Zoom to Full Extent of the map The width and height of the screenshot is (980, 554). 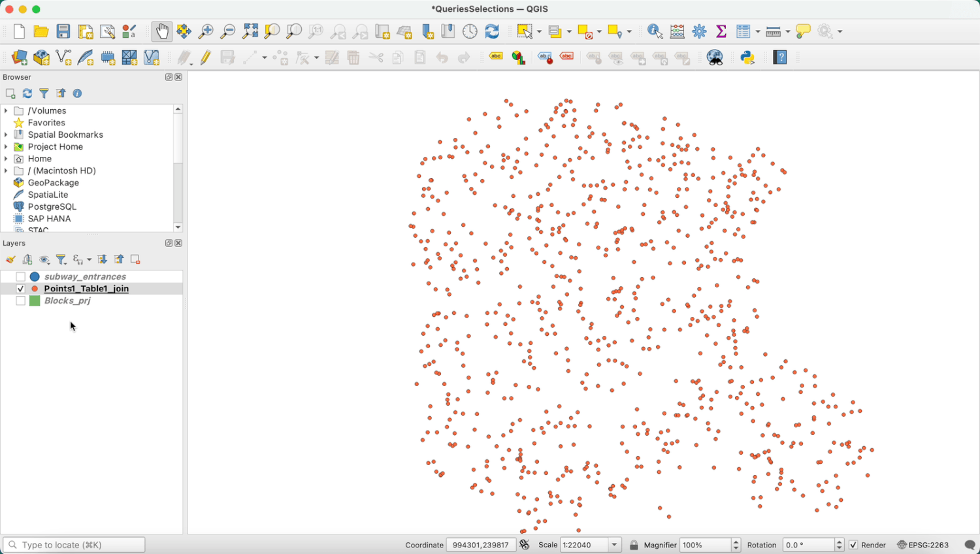click(x=249, y=31)
